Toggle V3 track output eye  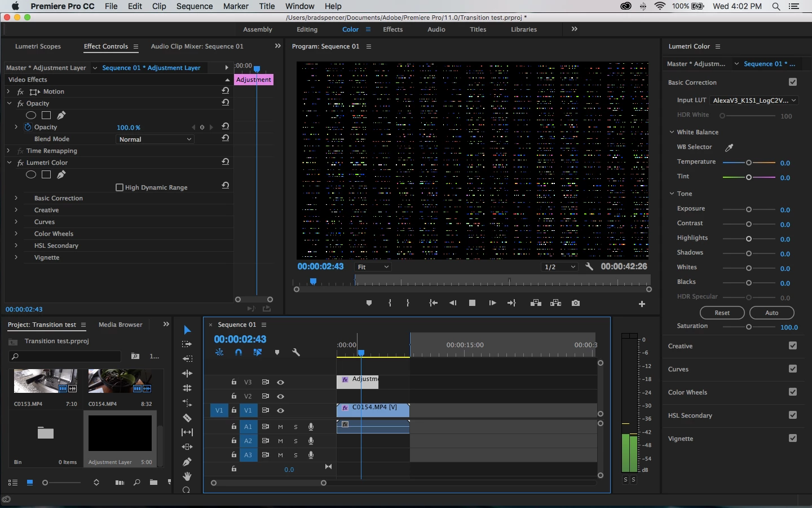[280, 382]
